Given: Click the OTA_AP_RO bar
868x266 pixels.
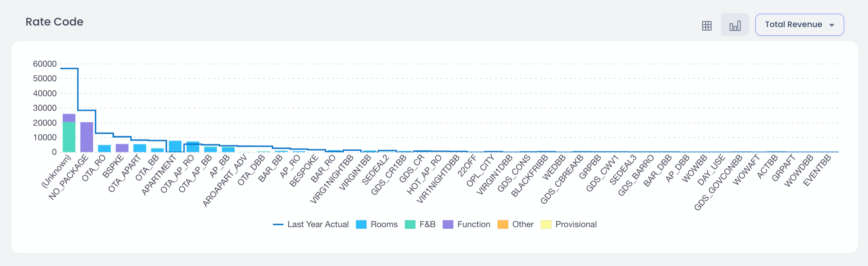Looking at the screenshot, I should coord(193,147).
